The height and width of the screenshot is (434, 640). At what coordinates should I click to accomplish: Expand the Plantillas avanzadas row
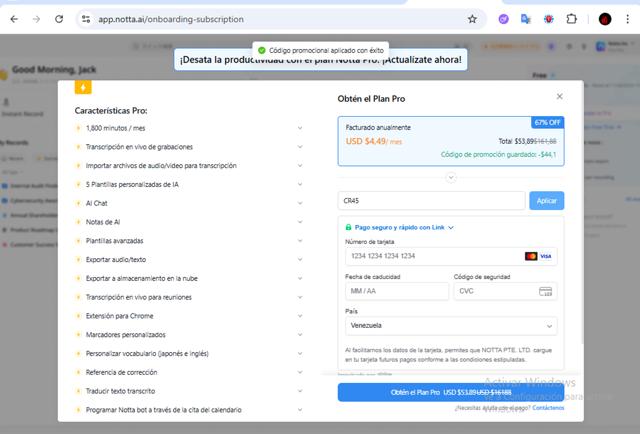tap(300, 241)
